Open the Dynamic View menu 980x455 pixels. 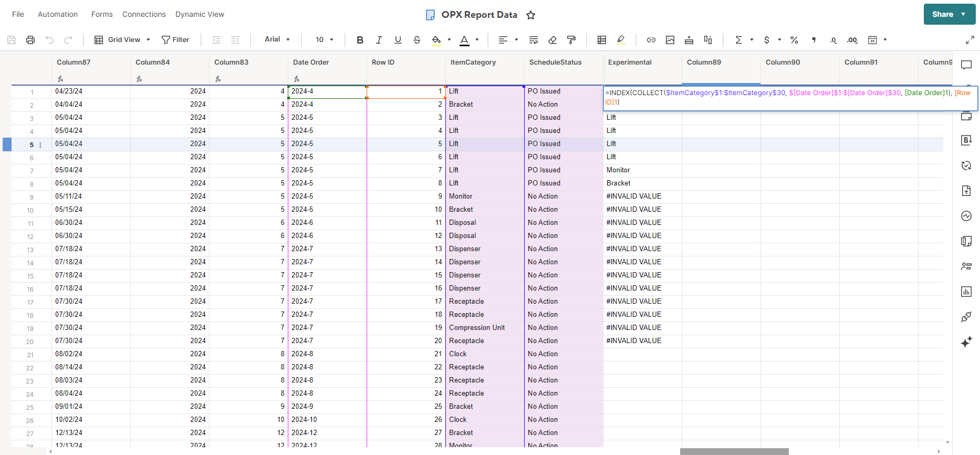[x=200, y=14]
